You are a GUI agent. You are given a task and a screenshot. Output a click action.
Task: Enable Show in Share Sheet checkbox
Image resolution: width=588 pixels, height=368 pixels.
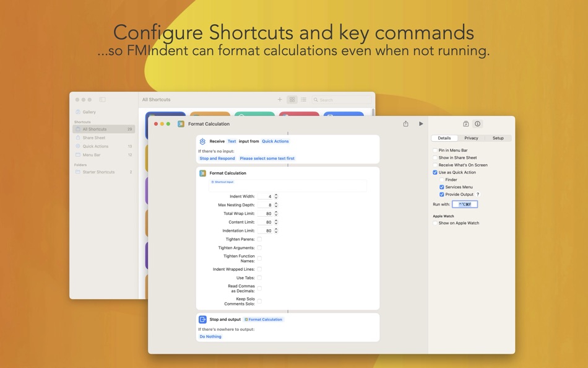pyautogui.click(x=435, y=158)
